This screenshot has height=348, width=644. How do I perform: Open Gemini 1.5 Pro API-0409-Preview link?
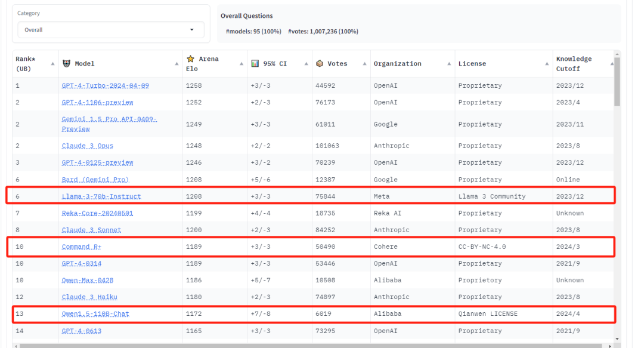pos(109,124)
